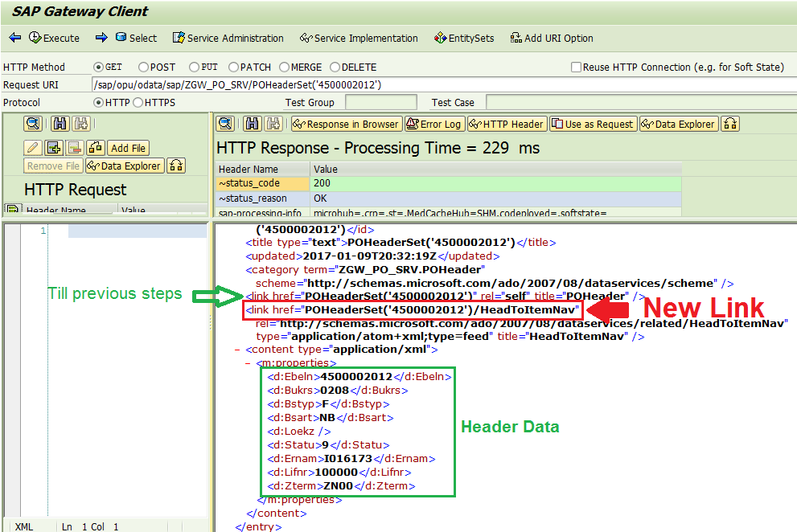The width and height of the screenshot is (797, 532).
Task: Click the Execute clock icon
Action: pyautogui.click(x=35, y=38)
